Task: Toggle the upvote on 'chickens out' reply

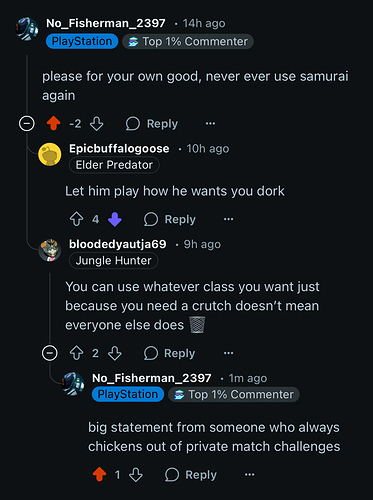Action: [99, 474]
